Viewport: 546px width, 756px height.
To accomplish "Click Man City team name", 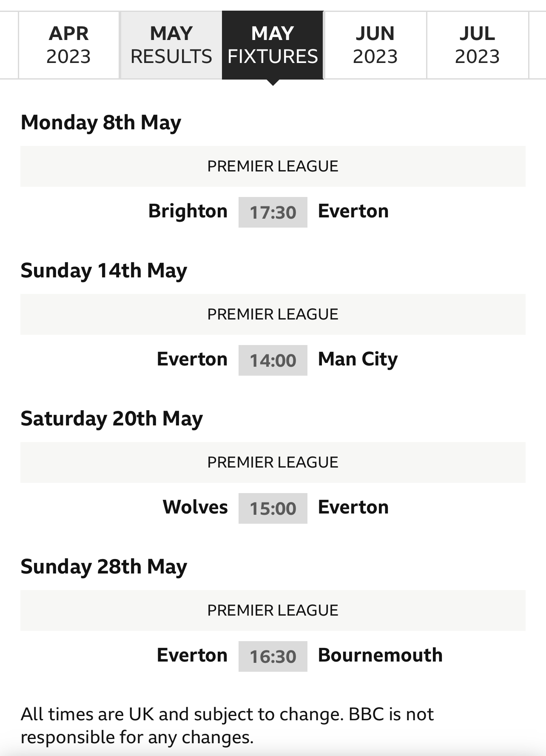I will point(358,359).
